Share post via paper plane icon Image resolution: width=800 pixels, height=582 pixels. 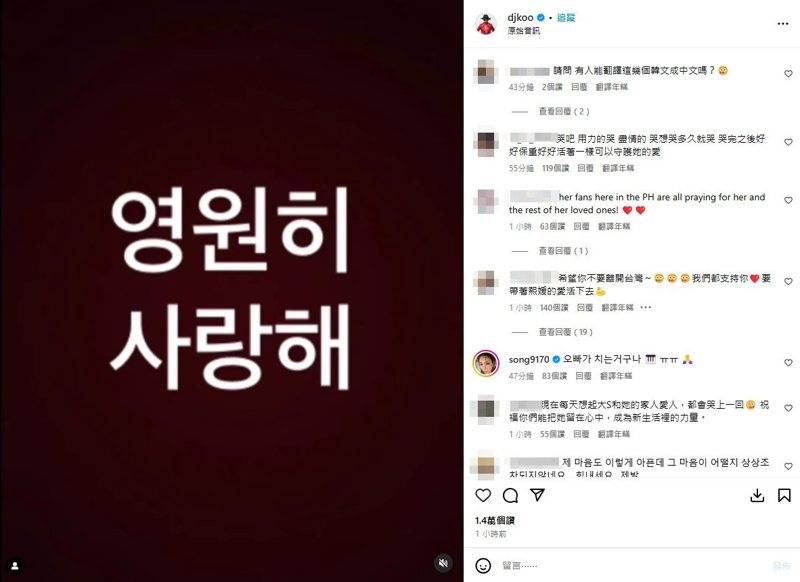(537, 495)
